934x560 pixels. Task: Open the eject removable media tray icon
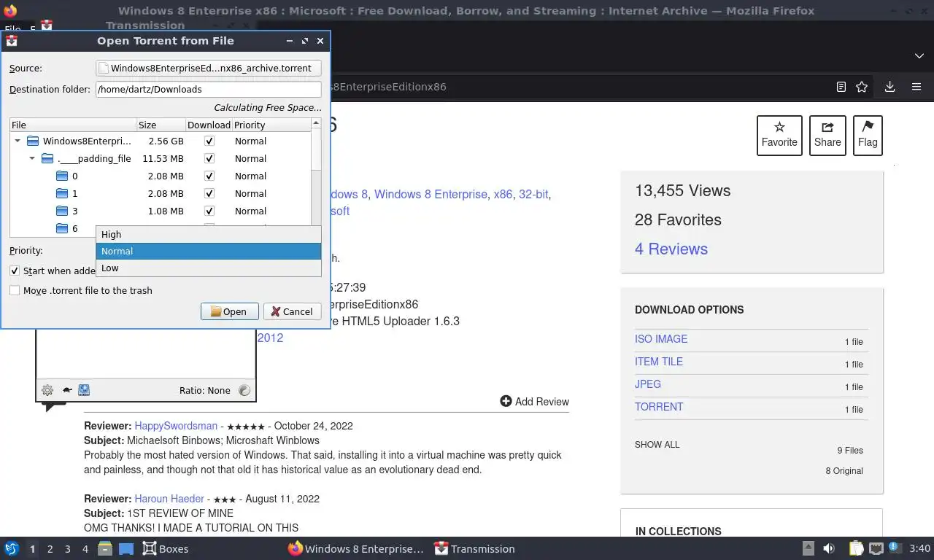(x=808, y=548)
